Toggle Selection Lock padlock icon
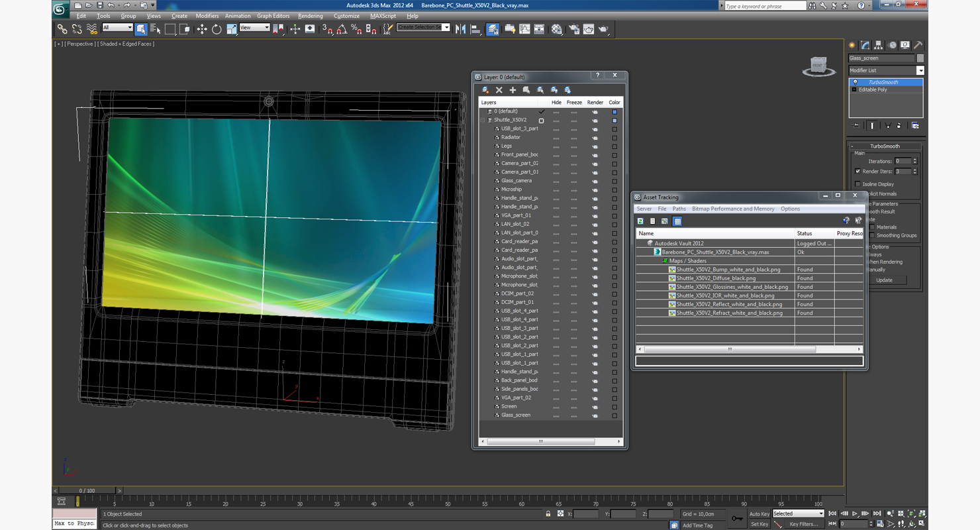 pyautogui.click(x=548, y=514)
